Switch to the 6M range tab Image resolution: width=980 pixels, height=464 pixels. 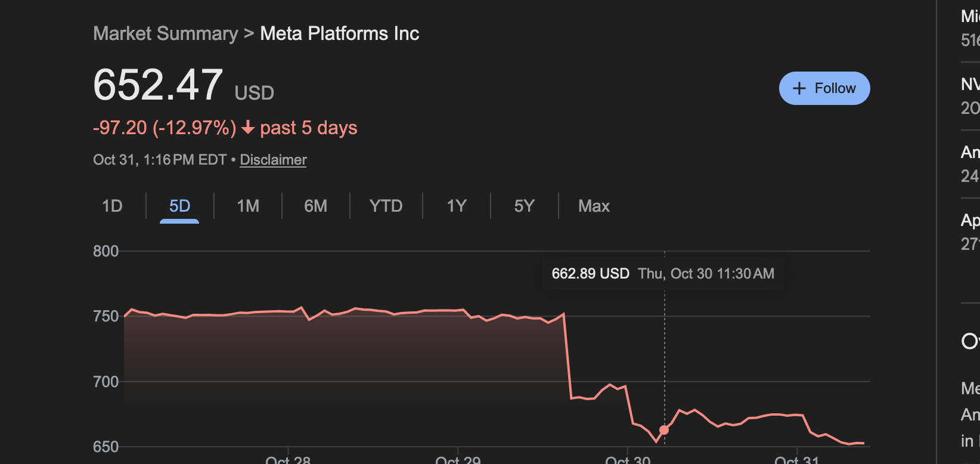(x=315, y=206)
